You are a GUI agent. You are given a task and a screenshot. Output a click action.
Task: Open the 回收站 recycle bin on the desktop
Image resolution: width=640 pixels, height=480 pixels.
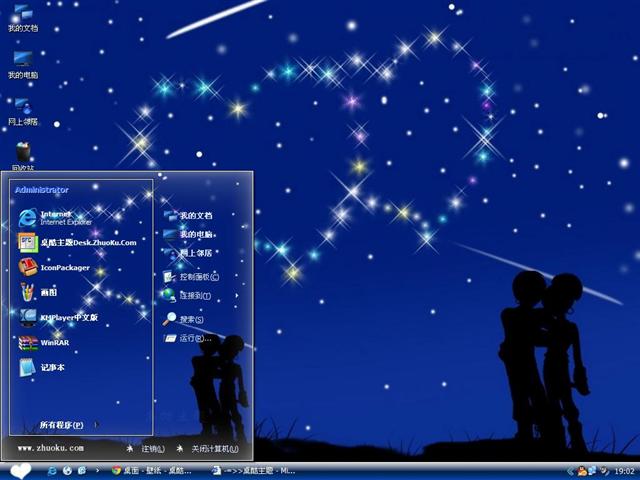[x=22, y=153]
